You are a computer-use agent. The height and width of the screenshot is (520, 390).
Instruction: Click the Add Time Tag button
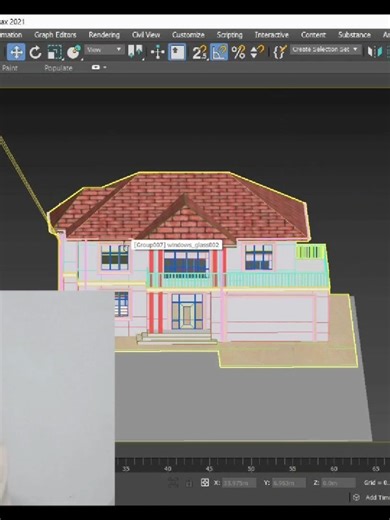point(377,498)
